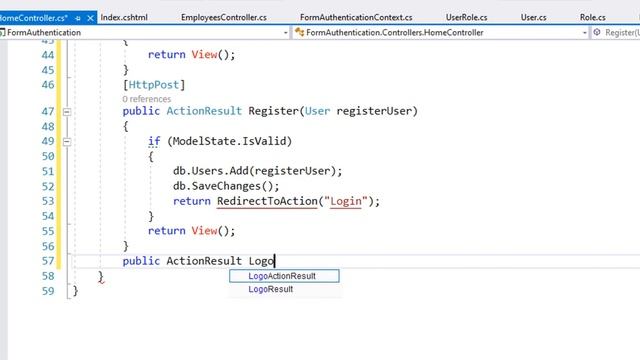Click the "Login" string on line 53
The width and height of the screenshot is (640, 360).
[x=346, y=201]
